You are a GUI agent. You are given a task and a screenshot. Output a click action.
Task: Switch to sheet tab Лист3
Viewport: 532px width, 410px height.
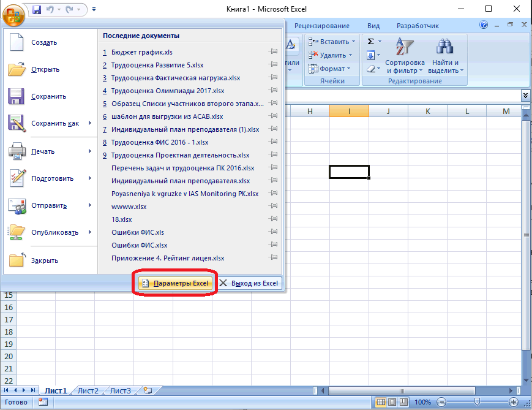120,390
